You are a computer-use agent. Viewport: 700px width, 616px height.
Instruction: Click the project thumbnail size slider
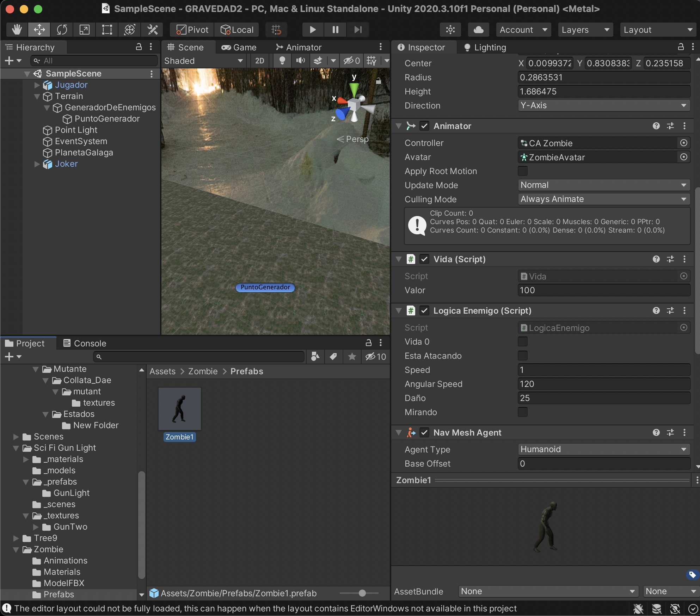click(x=362, y=593)
